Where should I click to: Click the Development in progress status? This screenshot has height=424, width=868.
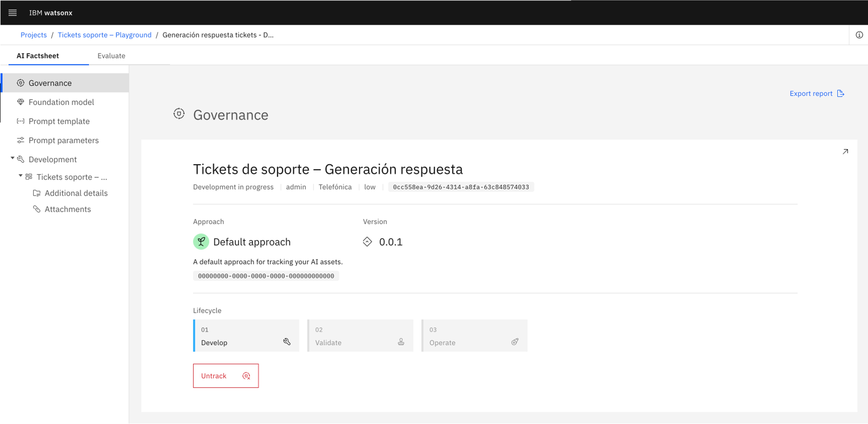[233, 187]
